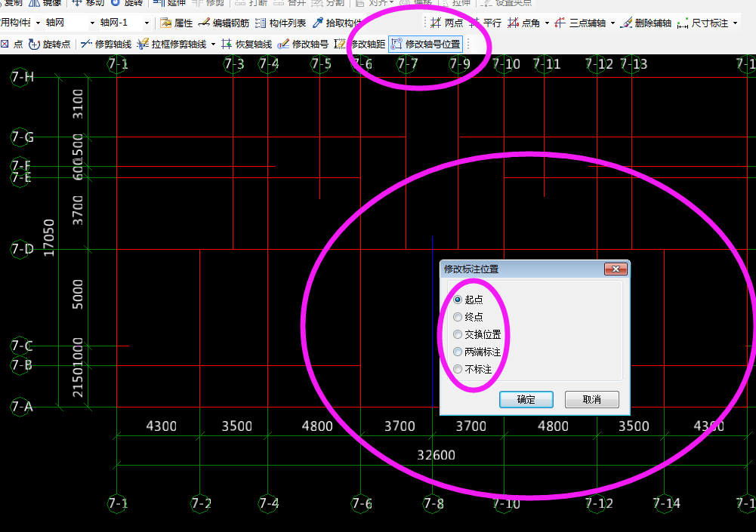Click the 7-C axis bubble
The height and width of the screenshot is (532, 756).
pos(21,346)
